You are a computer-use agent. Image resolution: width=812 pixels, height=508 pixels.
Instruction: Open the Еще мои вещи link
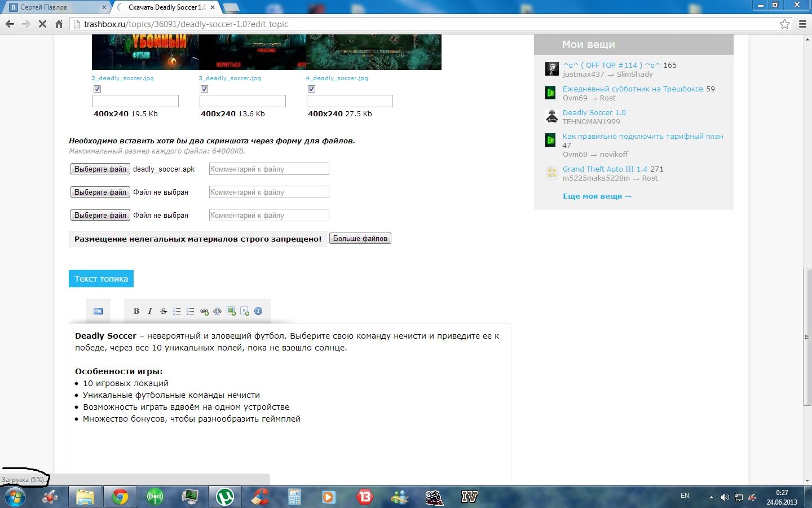point(597,196)
